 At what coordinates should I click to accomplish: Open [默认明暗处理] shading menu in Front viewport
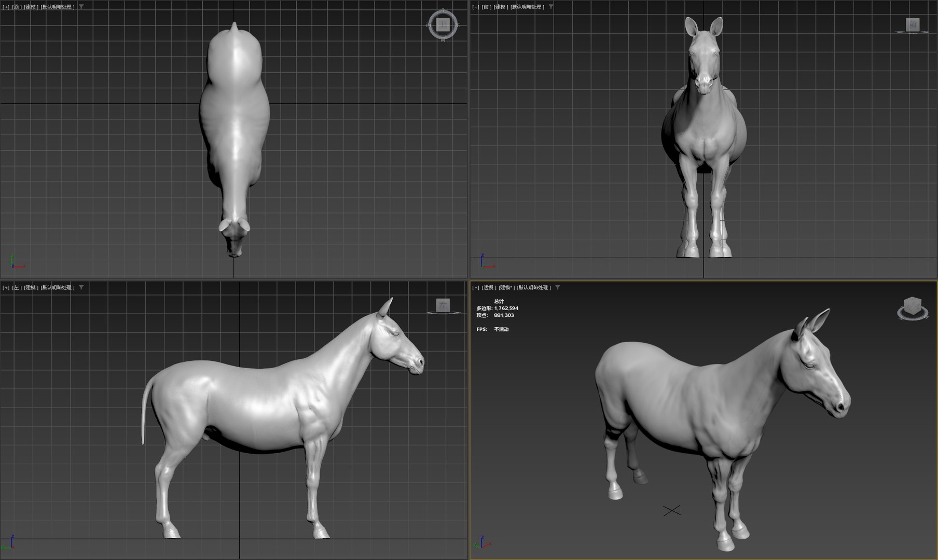point(528,7)
